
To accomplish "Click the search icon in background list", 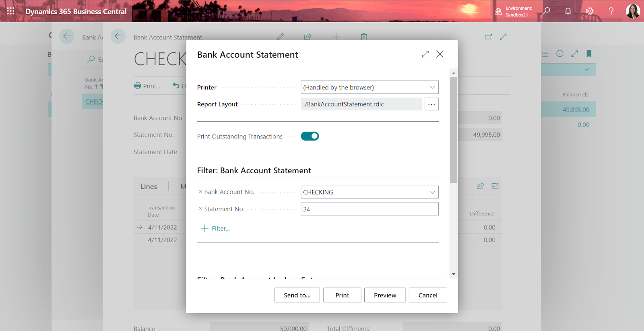I will pyautogui.click(x=91, y=59).
